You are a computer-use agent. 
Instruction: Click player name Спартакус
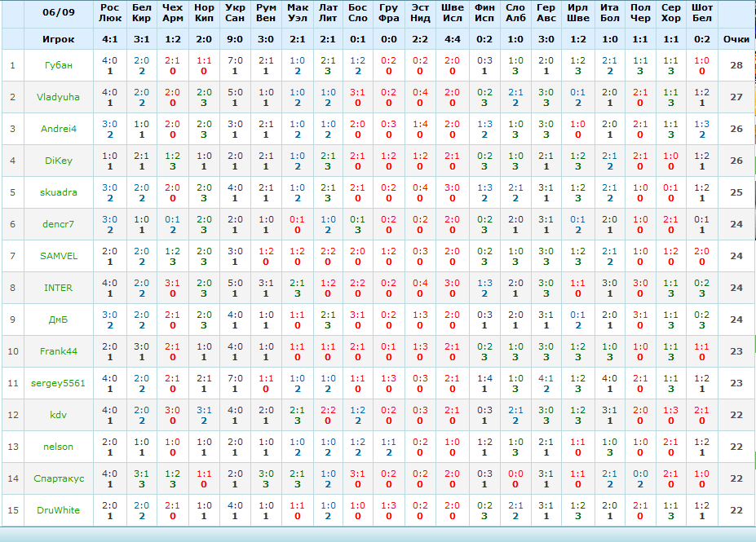tap(59, 478)
